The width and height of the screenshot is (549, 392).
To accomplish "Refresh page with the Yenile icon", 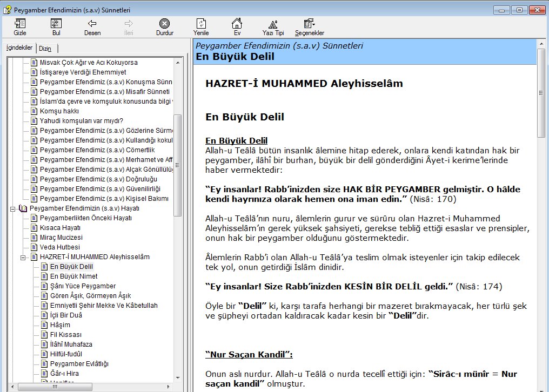I will (201, 26).
